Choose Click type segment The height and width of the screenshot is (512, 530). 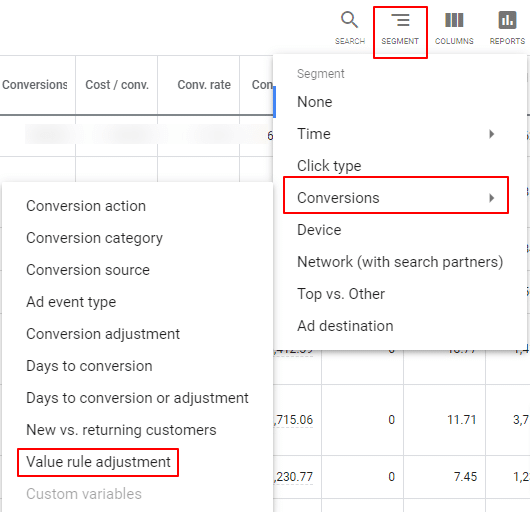[x=329, y=166]
